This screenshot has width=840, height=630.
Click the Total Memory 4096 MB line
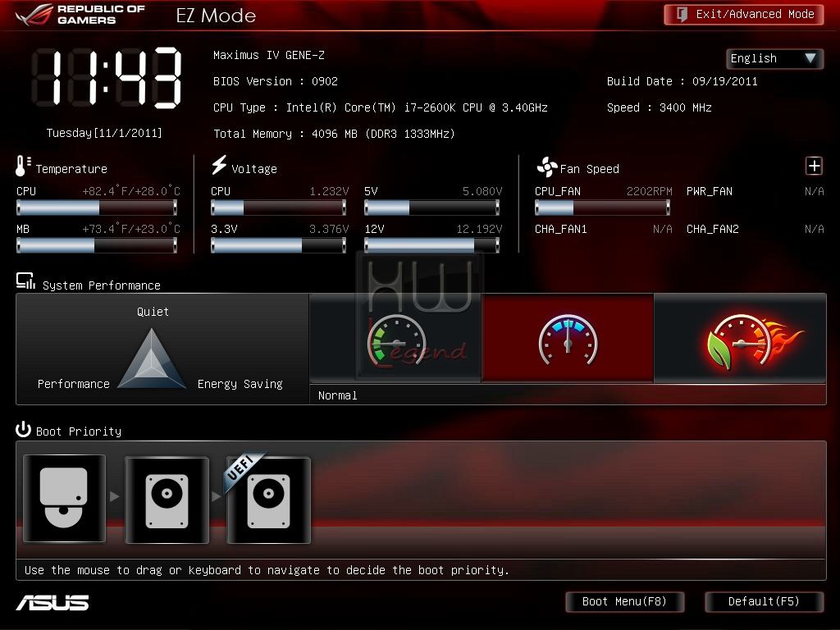click(x=335, y=134)
